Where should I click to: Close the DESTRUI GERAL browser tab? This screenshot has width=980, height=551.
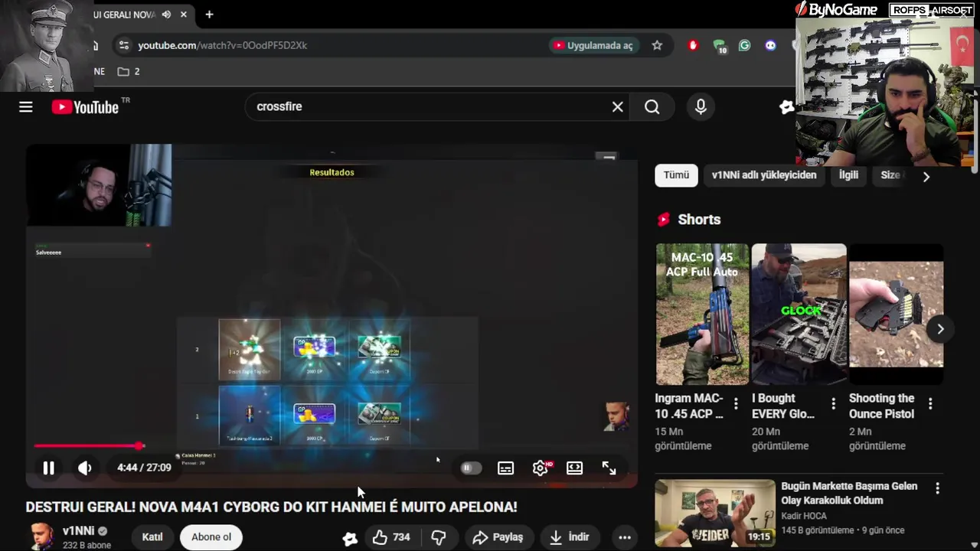pyautogui.click(x=184, y=15)
